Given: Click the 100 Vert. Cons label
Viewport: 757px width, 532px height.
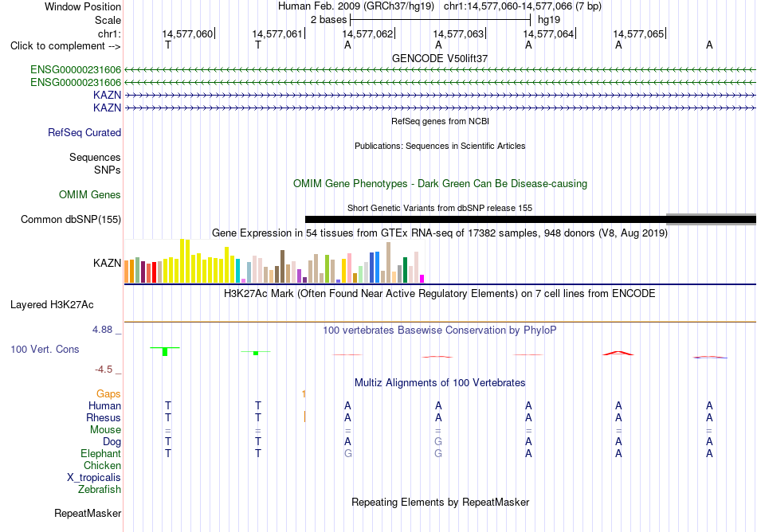Looking at the screenshot, I should 45,349.
